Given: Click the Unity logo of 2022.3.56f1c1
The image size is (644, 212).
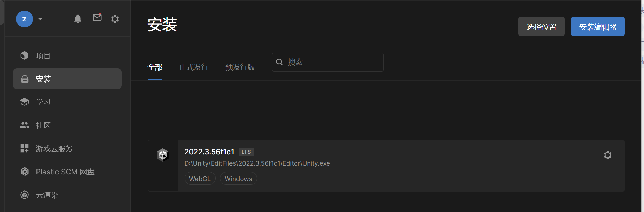Looking at the screenshot, I should [x=163, y=155].
